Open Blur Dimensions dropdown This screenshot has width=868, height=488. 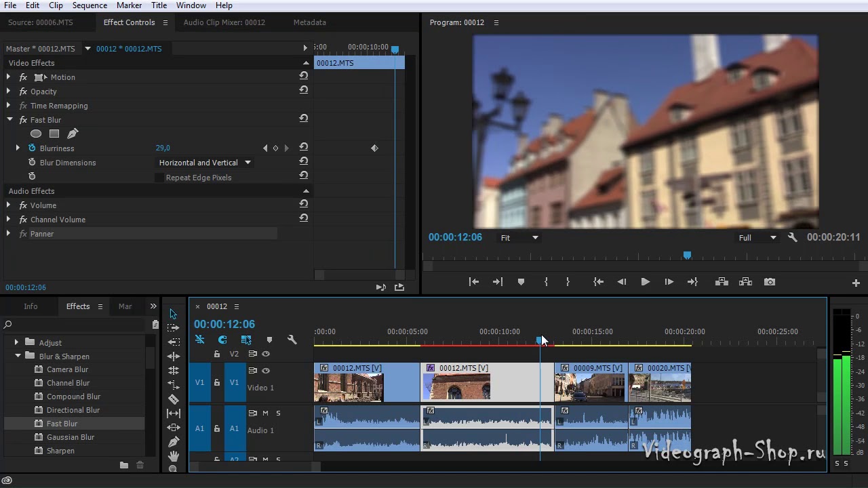click(205, 163)
